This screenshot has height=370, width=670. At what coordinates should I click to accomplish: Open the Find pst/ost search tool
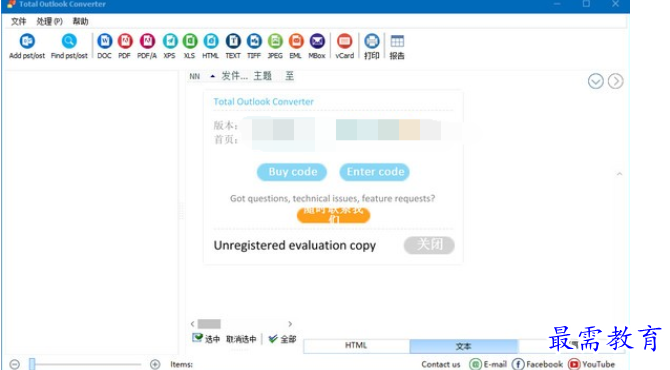pyautogui.click(x=69, y=46)
